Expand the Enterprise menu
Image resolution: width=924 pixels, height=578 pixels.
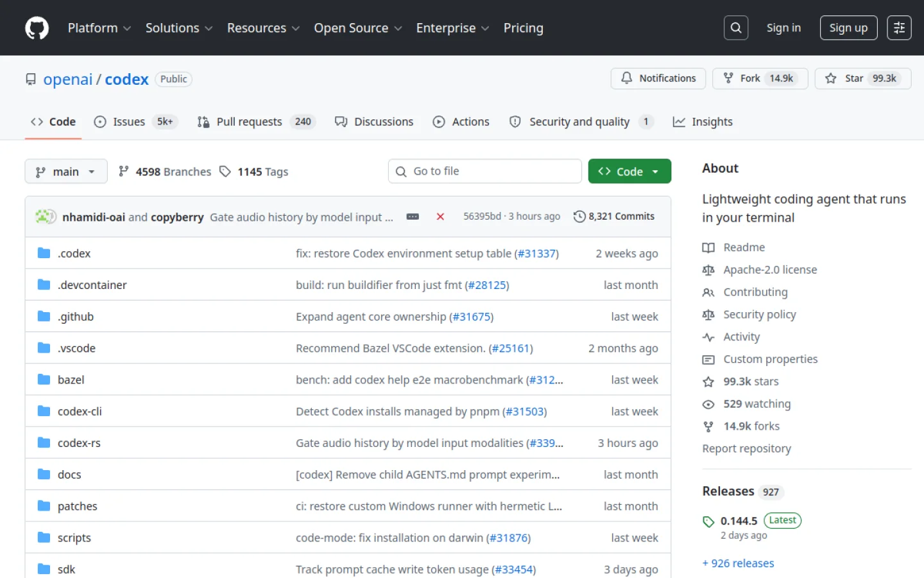point(452,28)
